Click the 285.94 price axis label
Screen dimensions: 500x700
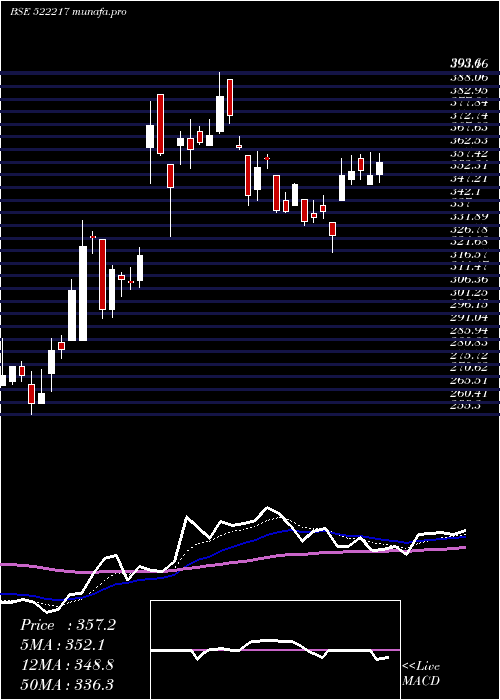469,331
